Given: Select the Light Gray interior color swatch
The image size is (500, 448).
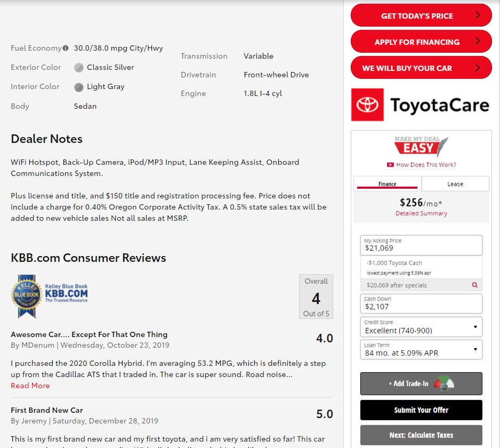Looking at the screenshot, I should (x=79, y=87).
